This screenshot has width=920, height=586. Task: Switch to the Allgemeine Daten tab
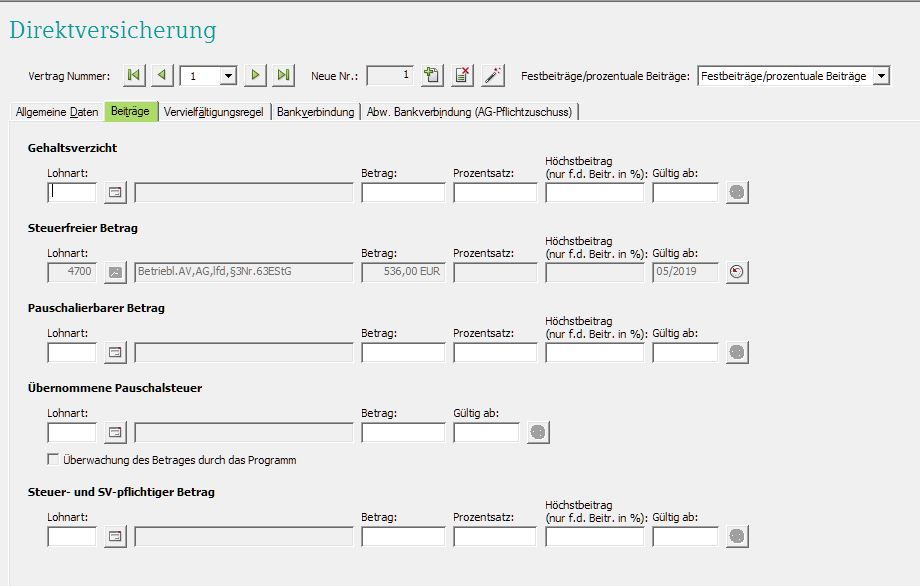57,112
